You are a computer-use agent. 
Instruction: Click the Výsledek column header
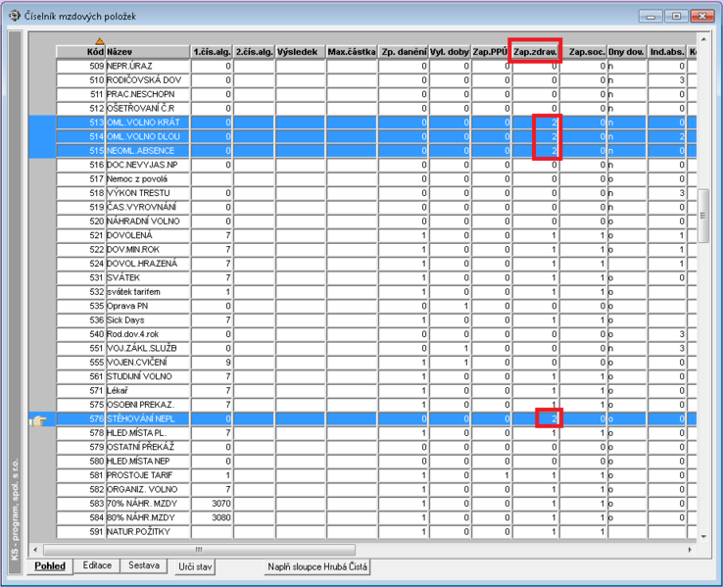click(x=301, y=52)
